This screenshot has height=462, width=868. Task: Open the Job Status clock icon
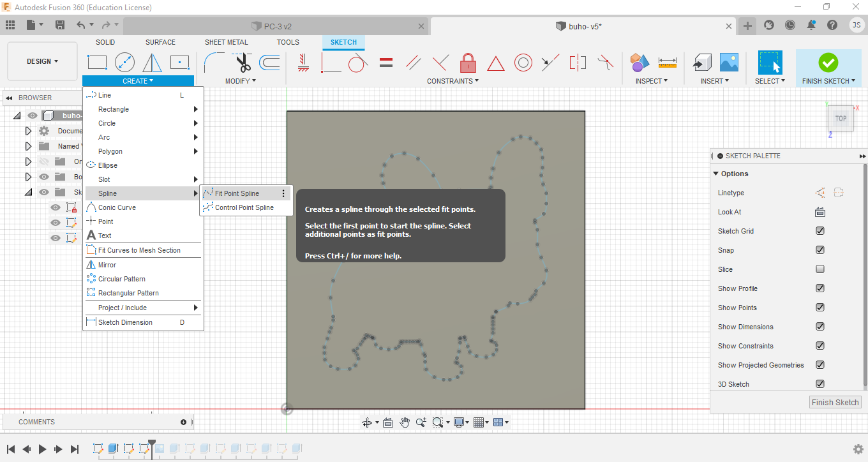tap(790, 25)
